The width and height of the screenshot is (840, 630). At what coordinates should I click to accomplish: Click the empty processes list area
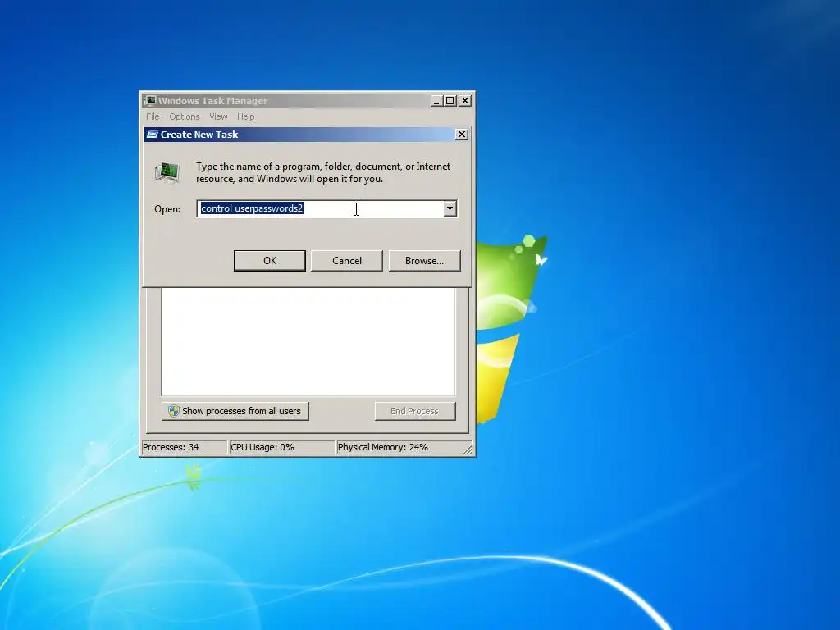tap(308, 342)
